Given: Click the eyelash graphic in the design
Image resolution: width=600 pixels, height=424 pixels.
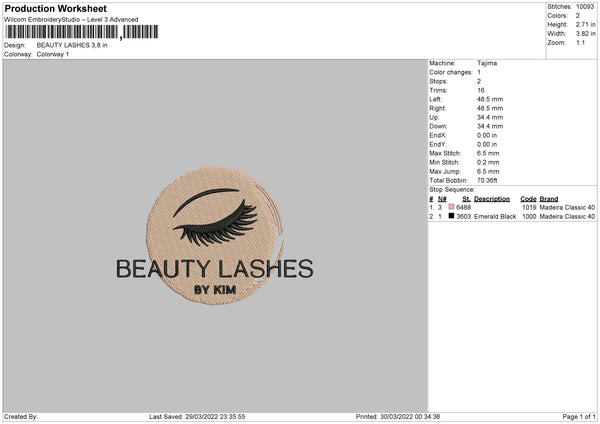Looking at the screenshot, I should 215,223.
